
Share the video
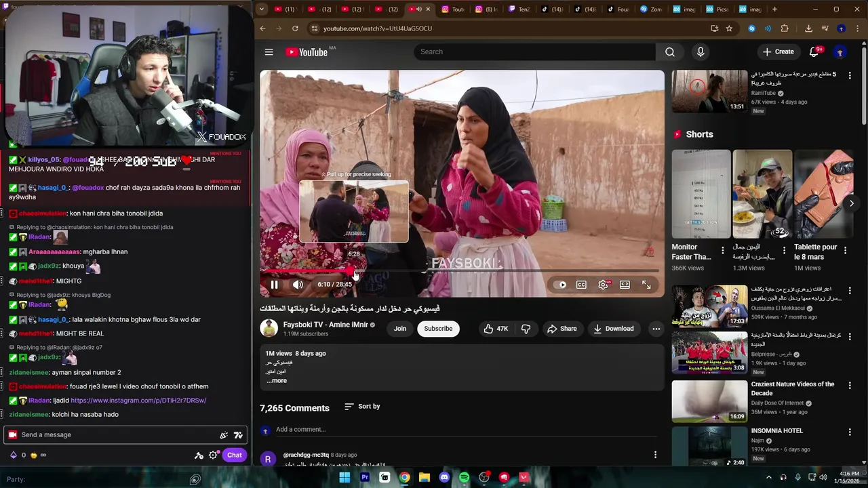(562, 329)
